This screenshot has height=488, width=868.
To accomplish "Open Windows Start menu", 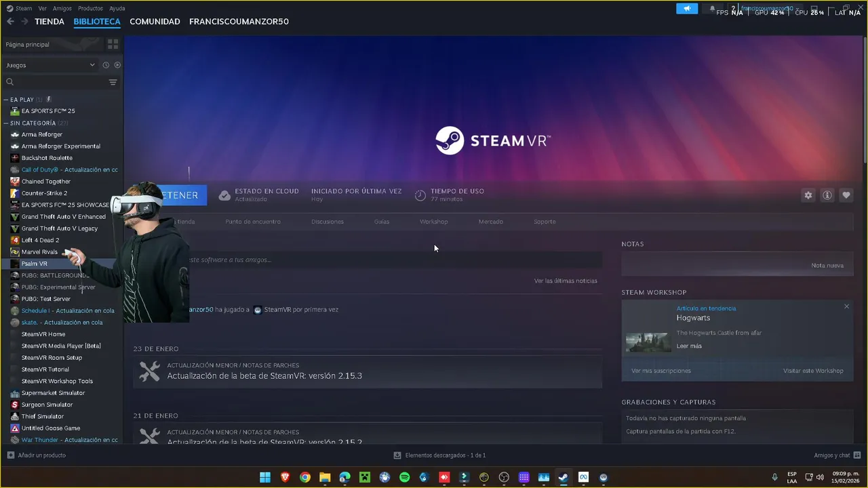I will [265, 477].
